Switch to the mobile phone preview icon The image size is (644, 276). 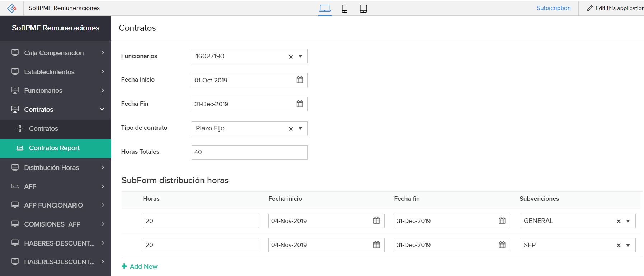point(344,9)
